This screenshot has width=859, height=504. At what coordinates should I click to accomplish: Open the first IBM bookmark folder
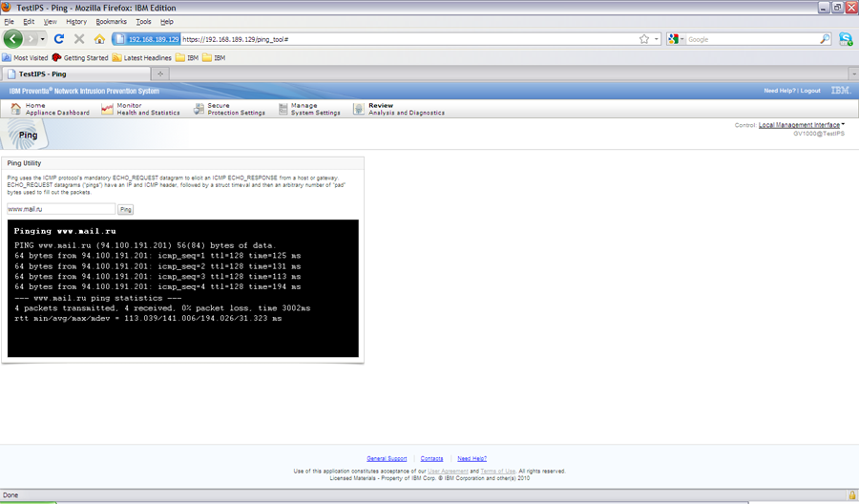tap(187, 57)
